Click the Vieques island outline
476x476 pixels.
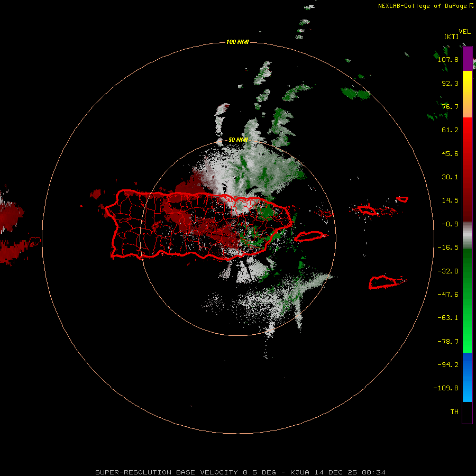(309, 236)
